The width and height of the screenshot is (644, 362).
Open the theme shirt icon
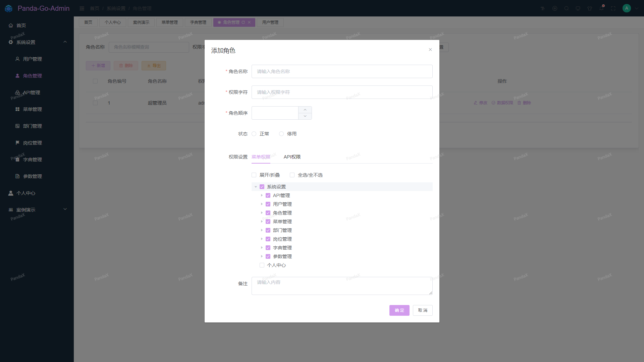[x=590, y=8]
